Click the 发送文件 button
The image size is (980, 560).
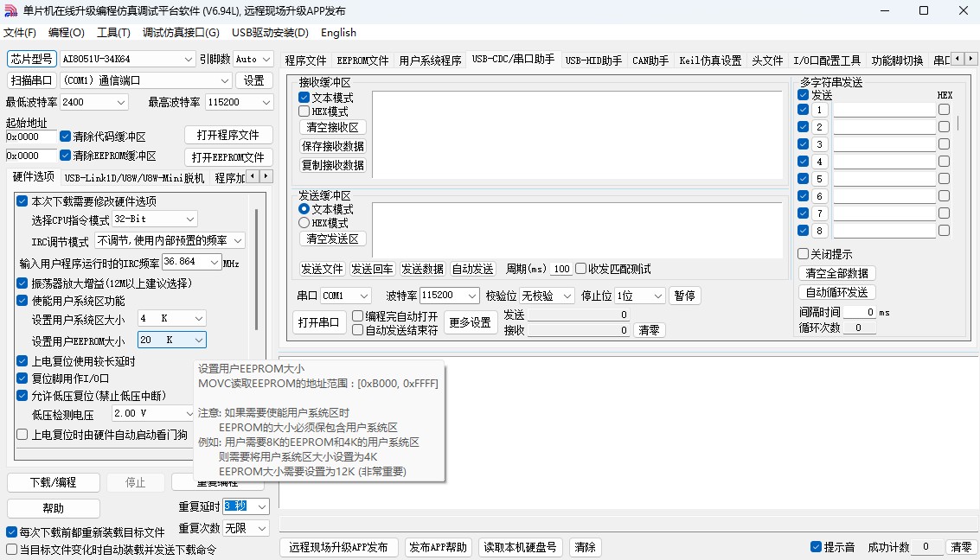pyautogui.click(x=322, y=269)
